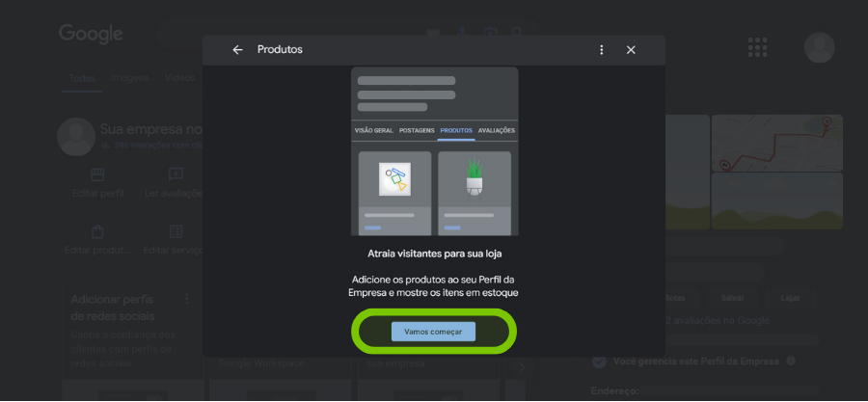Click the Atraia visitantes para sua loja heading

pyautogui.click(x=435, y=254)
